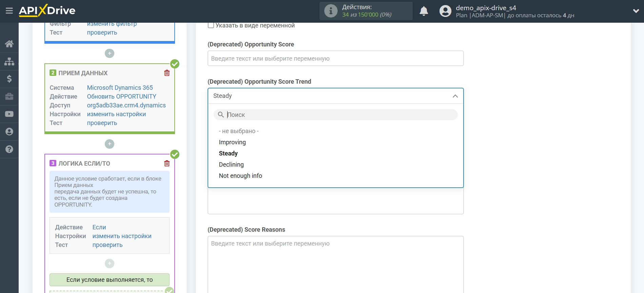Click the ApiX-Drive logo

(x=47, y=11)
